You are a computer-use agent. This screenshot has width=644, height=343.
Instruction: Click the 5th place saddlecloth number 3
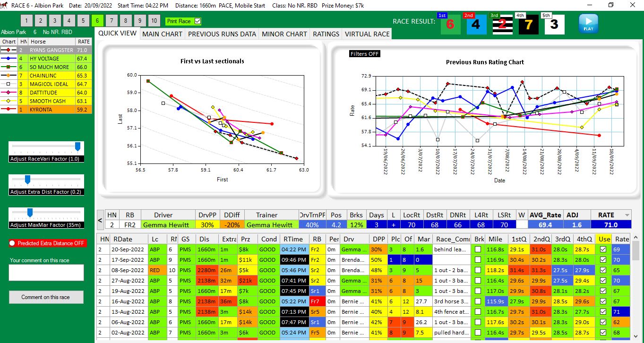(554, 25)
